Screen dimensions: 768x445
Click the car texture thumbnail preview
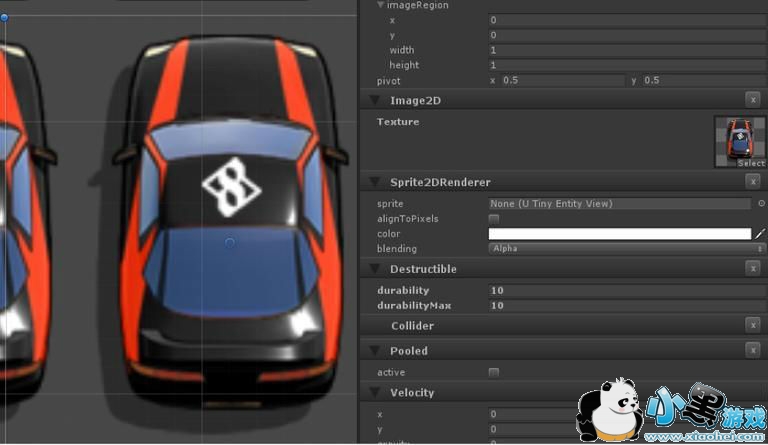click(x=740, y=139)
